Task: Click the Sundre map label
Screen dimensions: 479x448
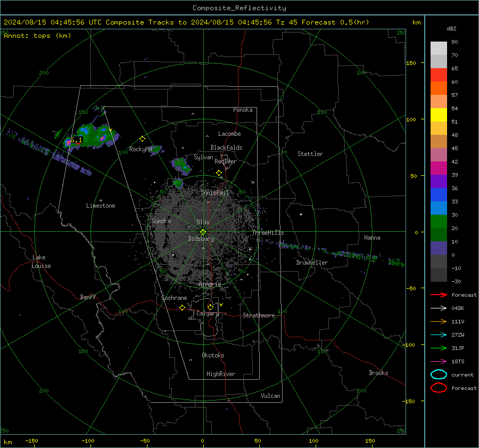Action: (x=161, y=221)
